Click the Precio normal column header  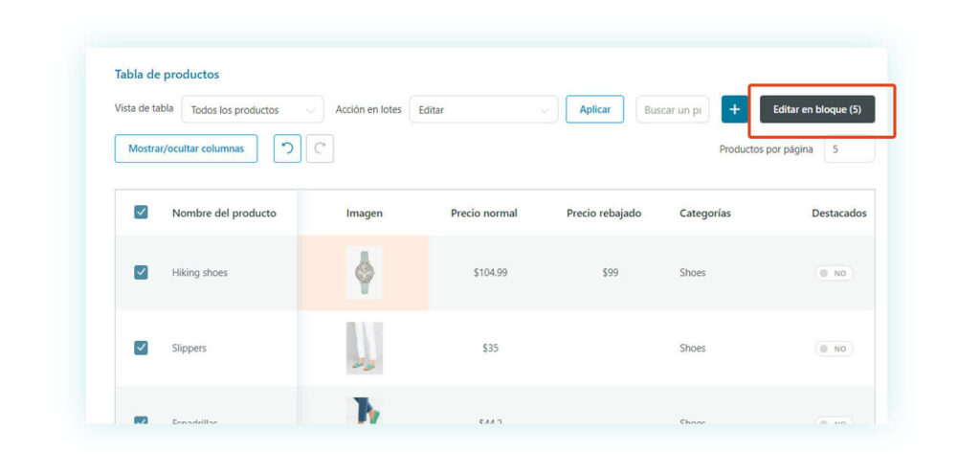(x=483, y=214)
